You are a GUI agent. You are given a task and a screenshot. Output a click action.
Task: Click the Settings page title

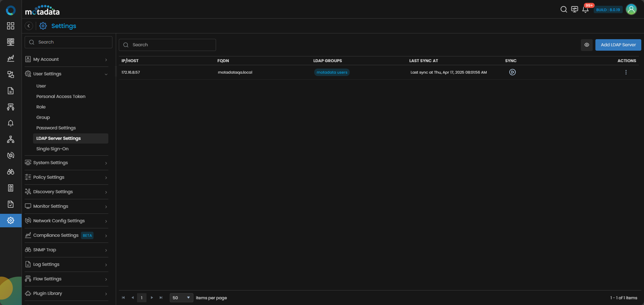(64, 26)
